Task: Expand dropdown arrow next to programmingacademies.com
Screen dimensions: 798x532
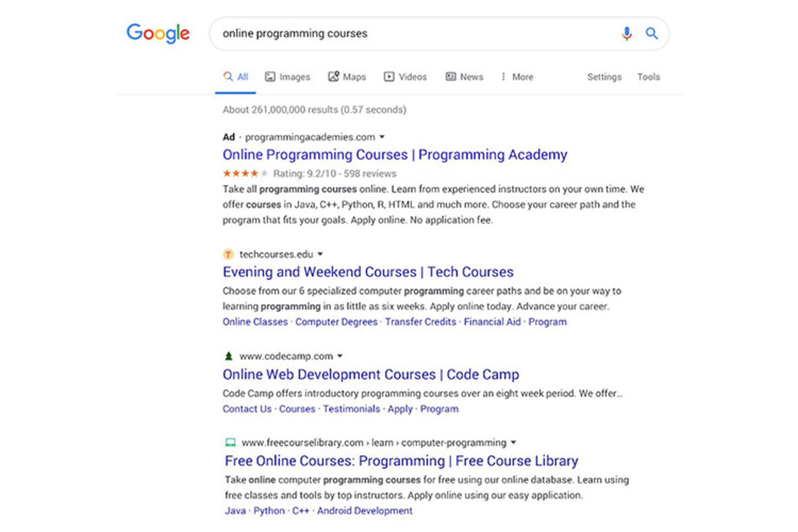Action: click(382, 137)
